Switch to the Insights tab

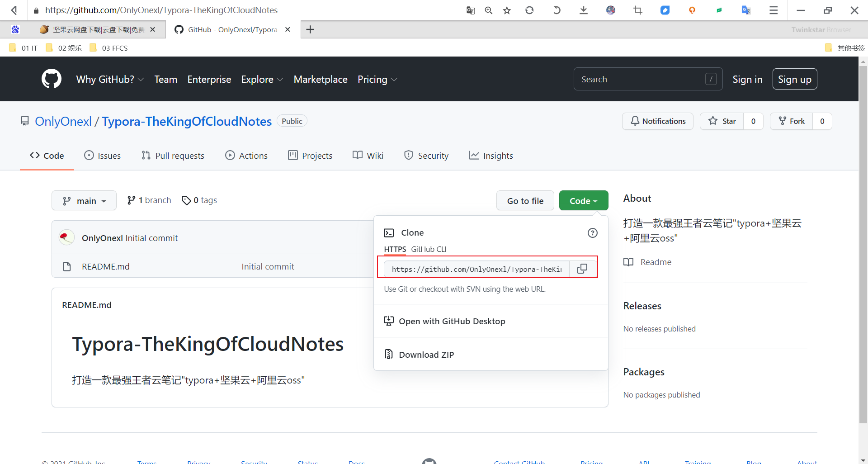pos(491,156)
